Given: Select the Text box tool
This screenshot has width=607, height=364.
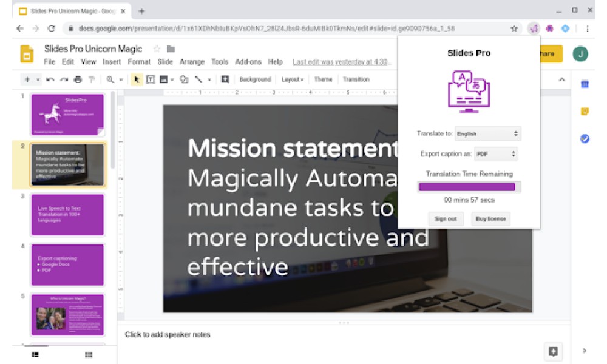Looking at the screenshot, I should [x=150, y=79].
